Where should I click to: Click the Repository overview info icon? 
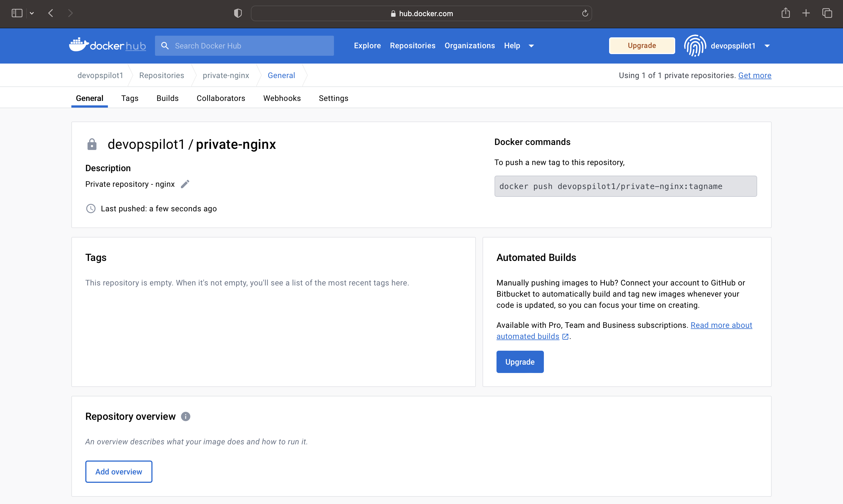185,416
